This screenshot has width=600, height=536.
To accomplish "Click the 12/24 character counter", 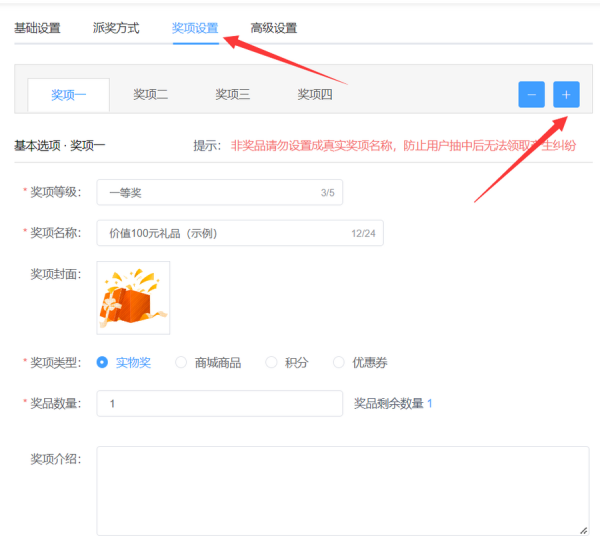I will (364, 233).
